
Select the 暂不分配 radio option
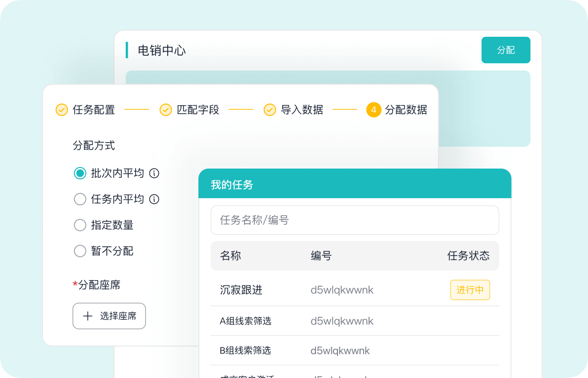click(80, 251)
